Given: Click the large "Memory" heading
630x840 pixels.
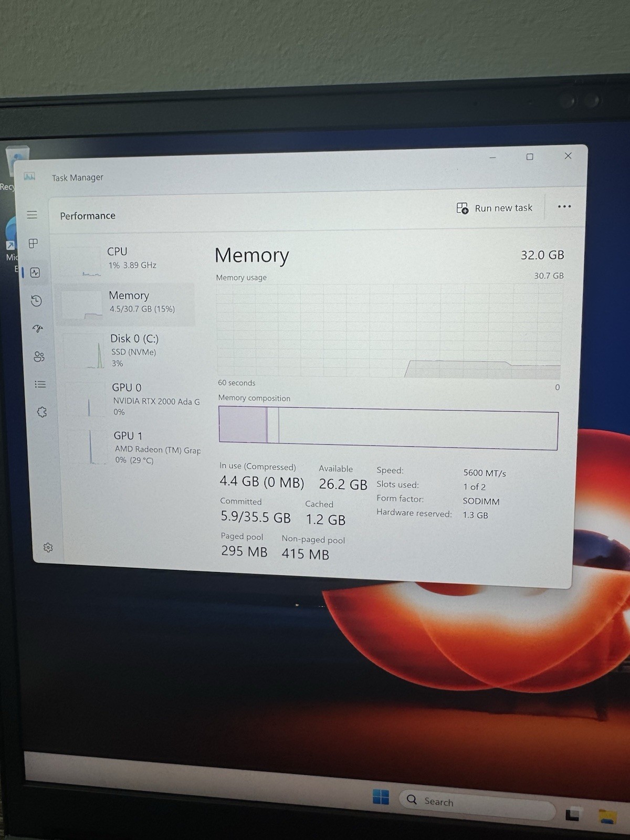Looking at the screenshot, I should click(x=251, y=256).
